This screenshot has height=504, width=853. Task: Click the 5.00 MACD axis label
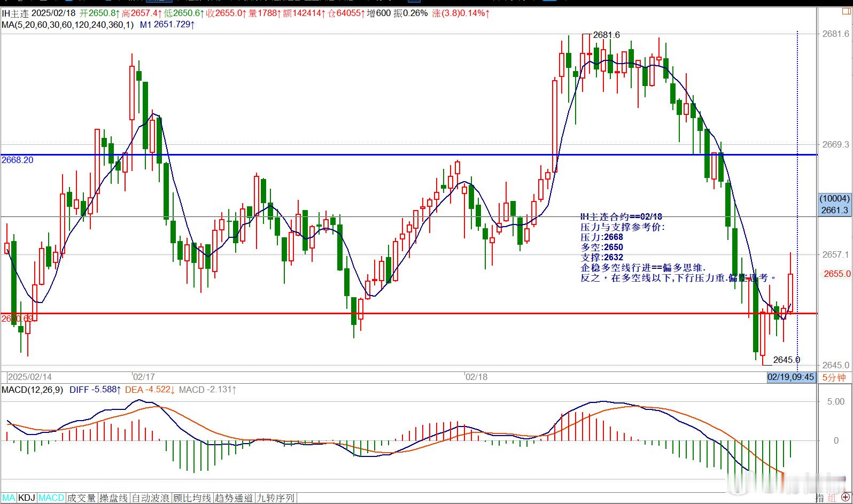pos(836,401)
